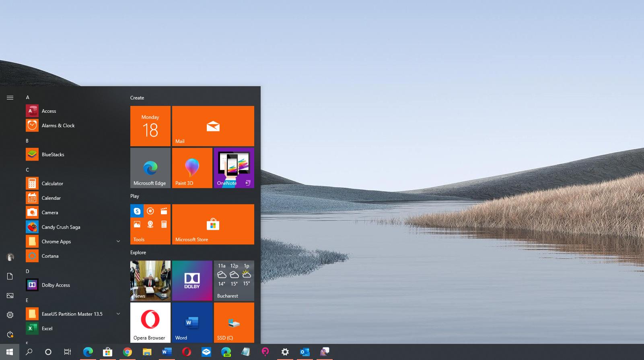This screenshot has width=644, height=360.
Task: Open the Calendar tile showing Monday 18
Action: pos(150,126)
